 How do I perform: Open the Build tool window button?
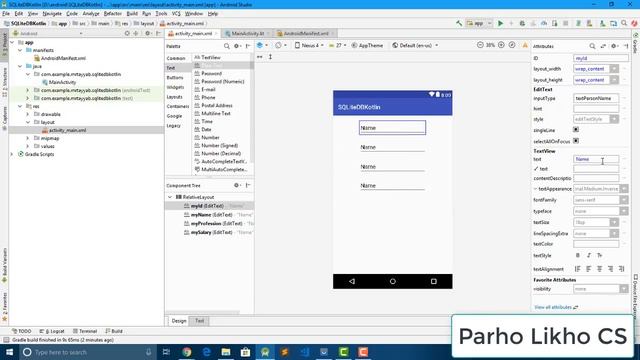(x=114, y=331)
